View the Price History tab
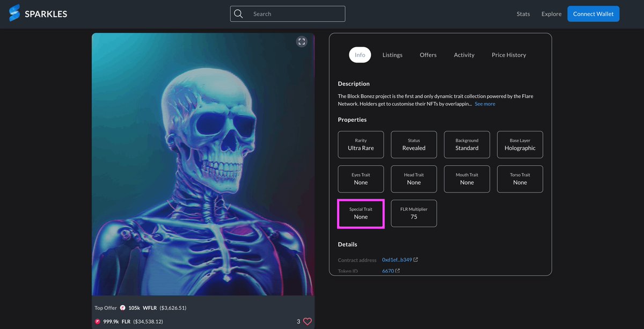The width and height of the screenshot is (644, 329). (509, 55)
